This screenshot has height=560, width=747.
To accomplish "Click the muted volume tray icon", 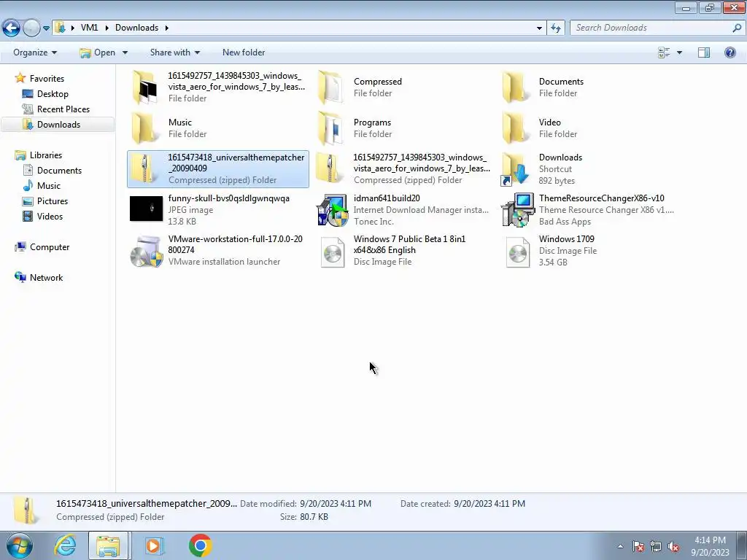I will click(673, 546).
